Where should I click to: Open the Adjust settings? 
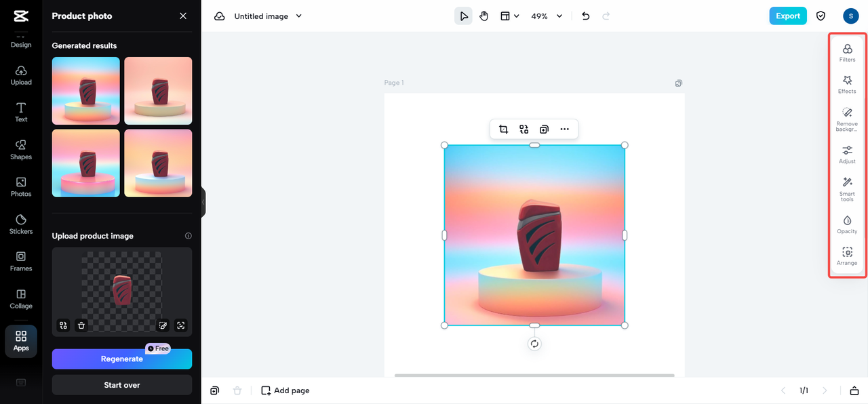(x=847, y=155)
